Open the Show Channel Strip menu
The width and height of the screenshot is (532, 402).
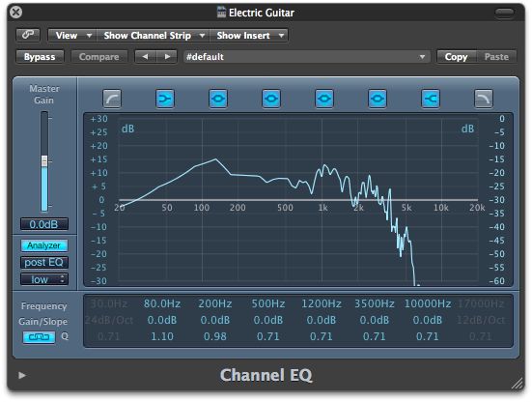point(154,36)
